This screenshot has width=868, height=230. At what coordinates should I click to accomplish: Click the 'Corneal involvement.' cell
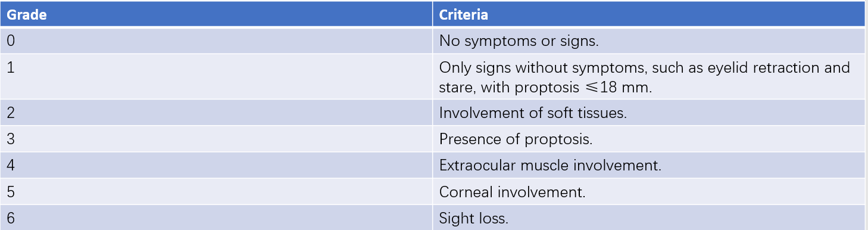[649, 191]
